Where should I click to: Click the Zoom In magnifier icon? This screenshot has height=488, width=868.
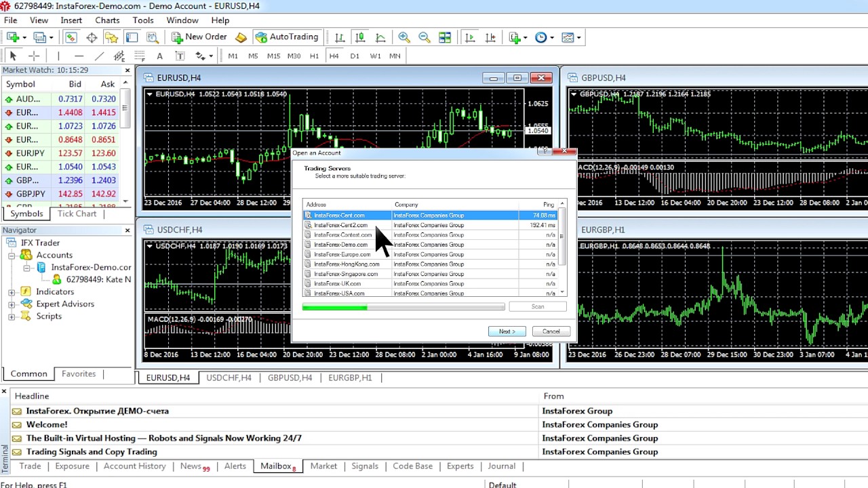(404, 37)
